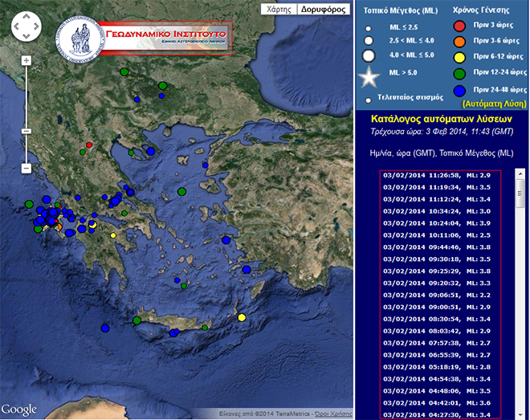Select the green earthquake marker west of Crete
The image size is (530, 420).
pyautogui.click(x=137, y=320)
